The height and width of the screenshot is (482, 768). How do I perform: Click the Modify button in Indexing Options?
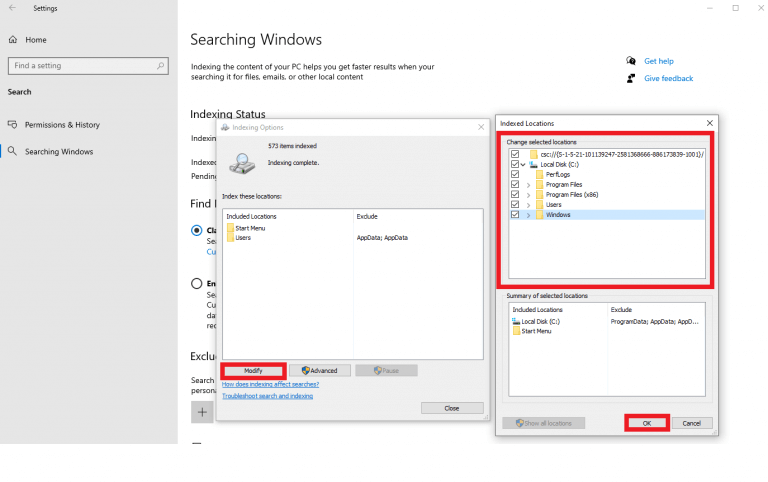coord(253,371)
